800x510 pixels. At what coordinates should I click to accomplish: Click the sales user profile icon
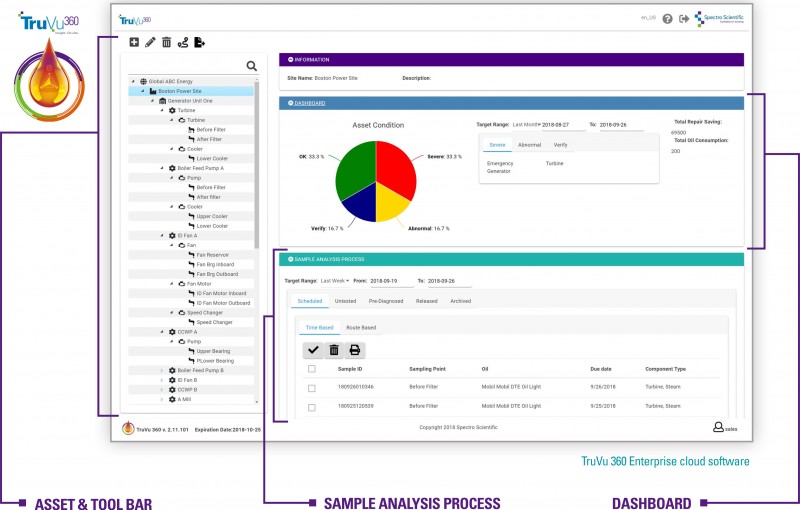click(718, 427)
